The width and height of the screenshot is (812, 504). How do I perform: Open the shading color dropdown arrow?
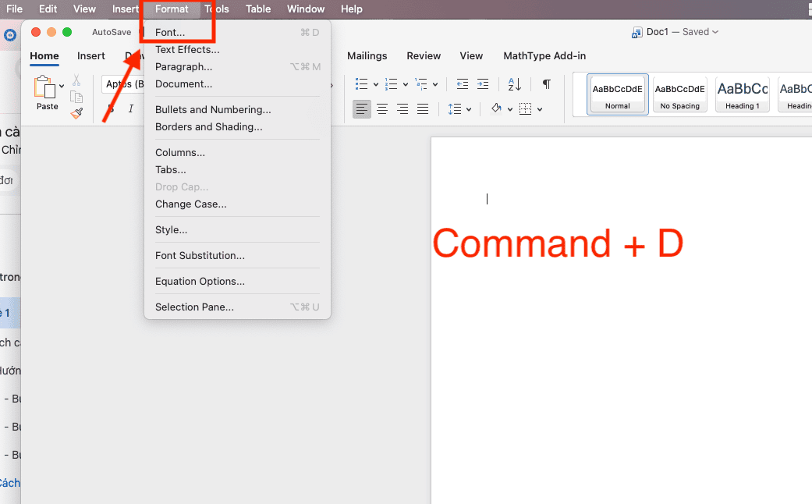[x=510, y=109]
